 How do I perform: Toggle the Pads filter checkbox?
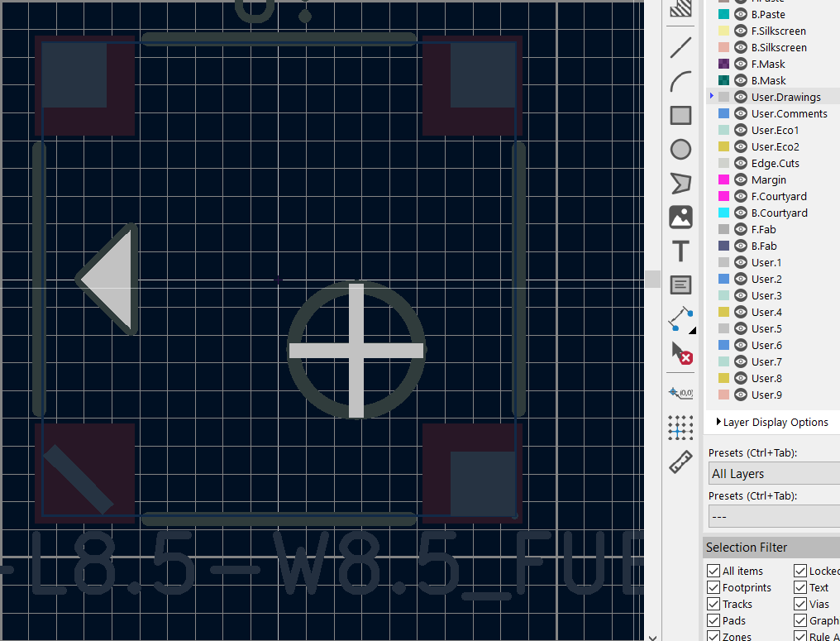pyautogui.click(x=713, y=620)
